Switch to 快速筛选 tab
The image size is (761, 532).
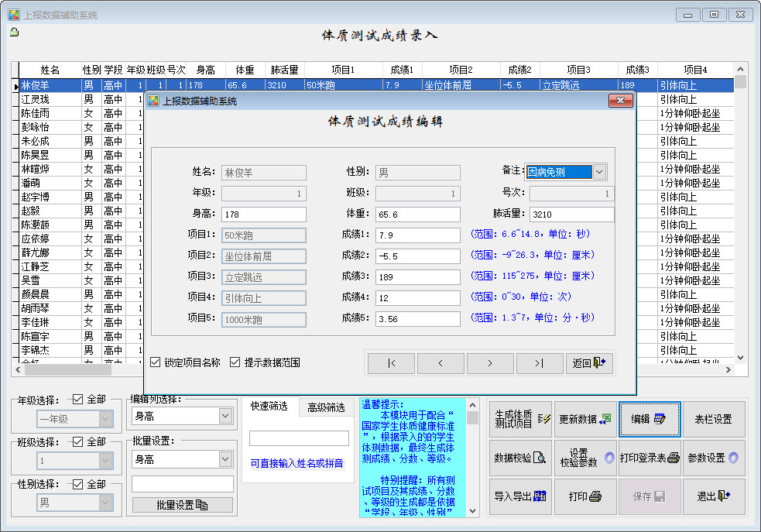coord(269,407)
